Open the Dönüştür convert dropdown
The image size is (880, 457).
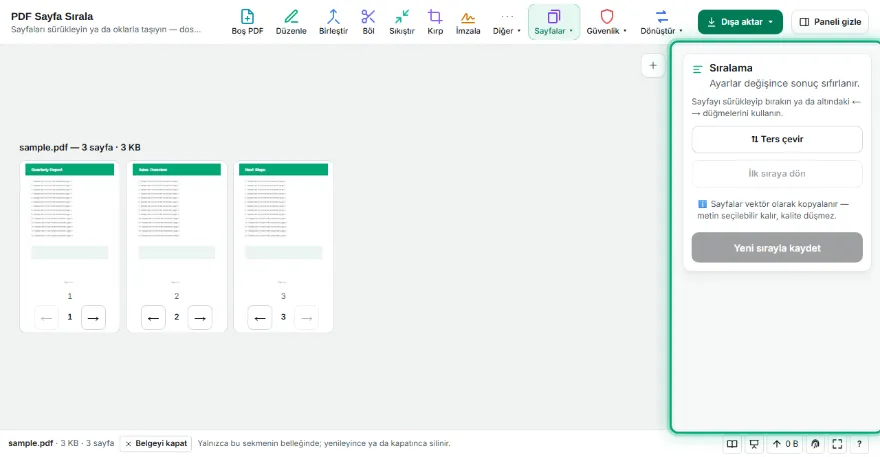(662, 22)
